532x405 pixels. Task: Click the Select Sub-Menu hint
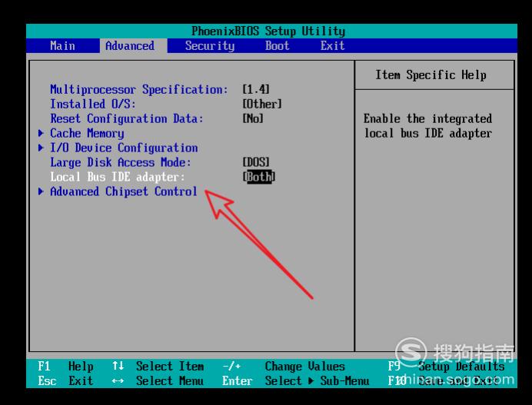[x=317, y=381]
